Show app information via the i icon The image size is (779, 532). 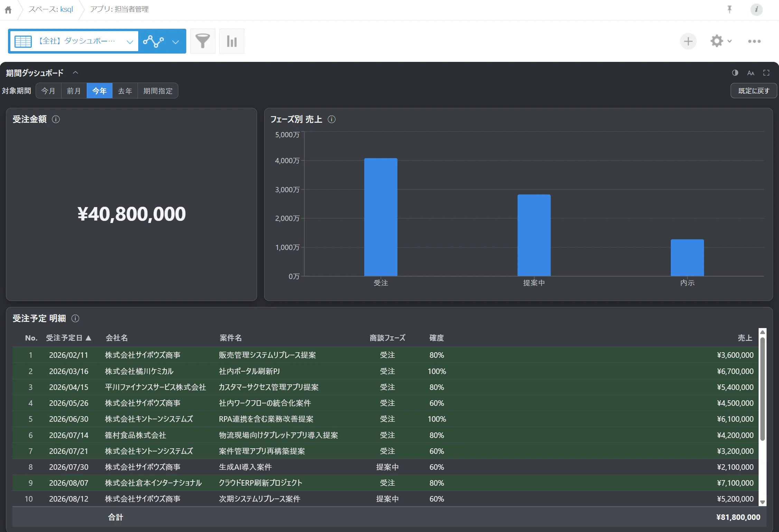(x=757, y=9)
